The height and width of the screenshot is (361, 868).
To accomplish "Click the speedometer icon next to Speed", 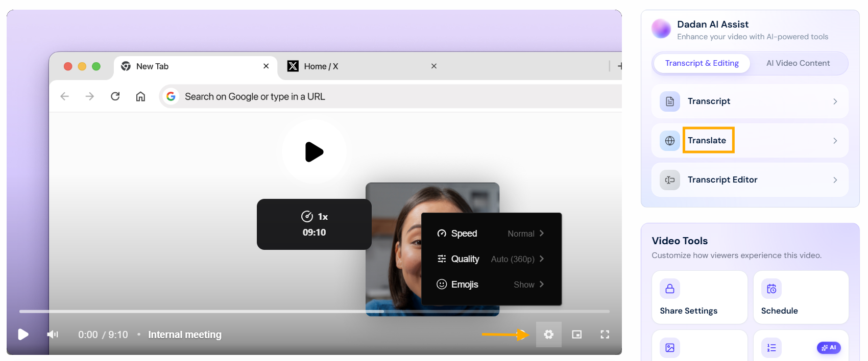I will point(442,234).
